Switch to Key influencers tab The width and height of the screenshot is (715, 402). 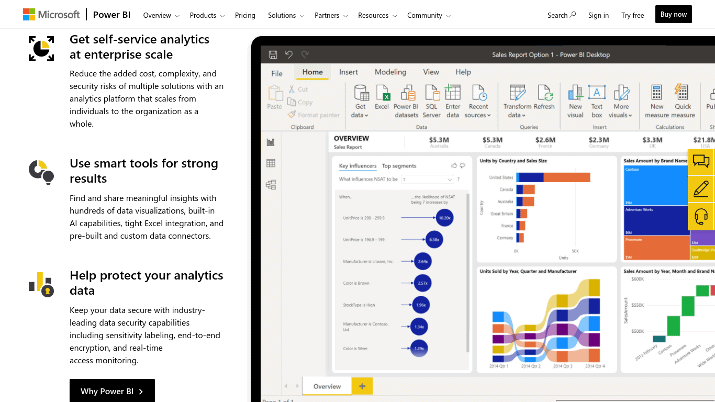[x=358, y=166]
